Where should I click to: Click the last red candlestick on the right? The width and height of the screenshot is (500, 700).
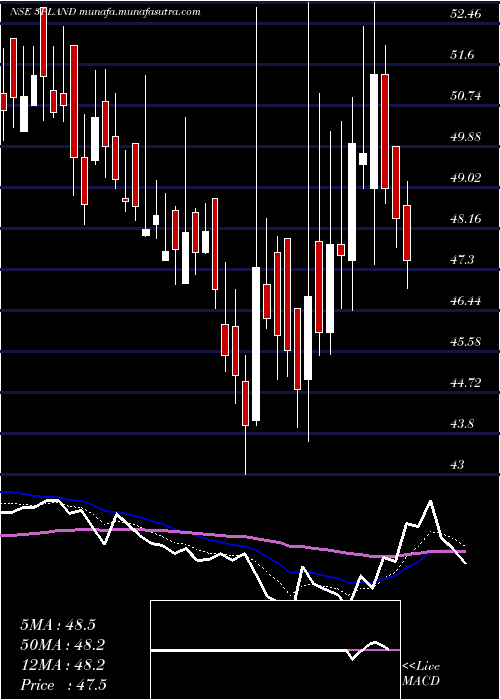[407, 233]
